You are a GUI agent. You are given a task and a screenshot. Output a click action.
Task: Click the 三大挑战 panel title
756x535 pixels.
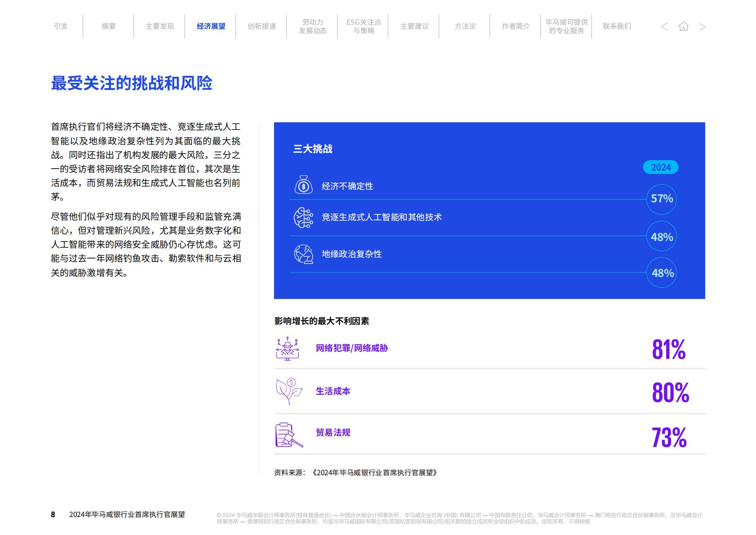313,149
